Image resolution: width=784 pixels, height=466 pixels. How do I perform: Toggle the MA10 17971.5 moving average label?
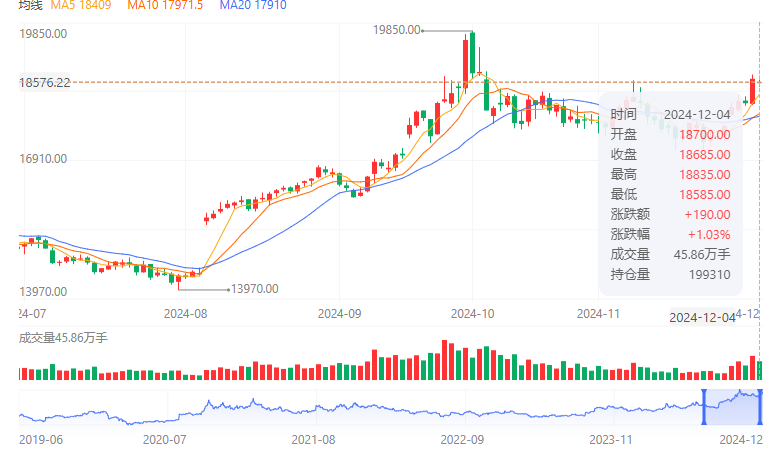165,6
